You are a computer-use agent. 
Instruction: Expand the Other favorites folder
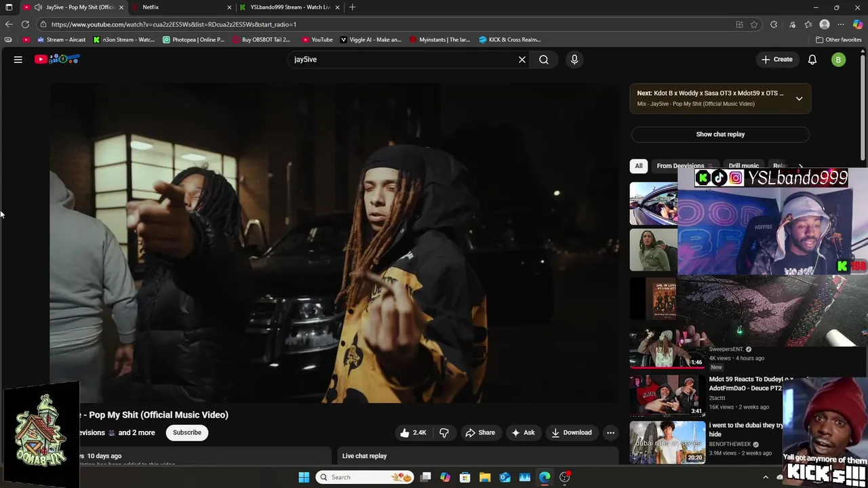pyautogui.click(x=838, y=39)
